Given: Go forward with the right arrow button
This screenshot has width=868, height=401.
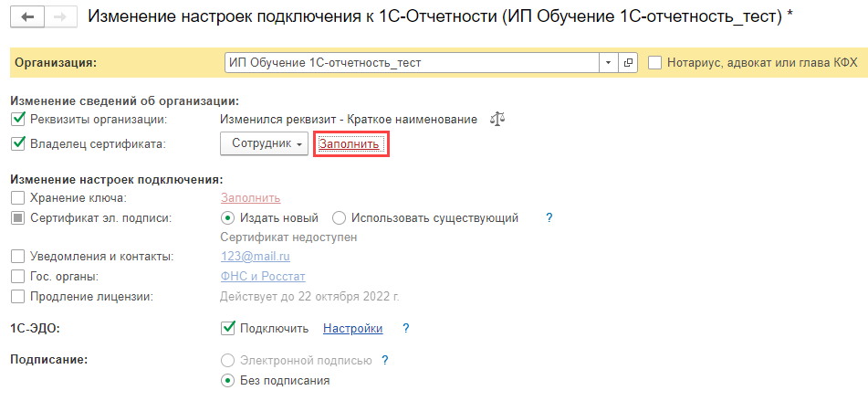Looking at the screenshot, I should tap(61, 17).
